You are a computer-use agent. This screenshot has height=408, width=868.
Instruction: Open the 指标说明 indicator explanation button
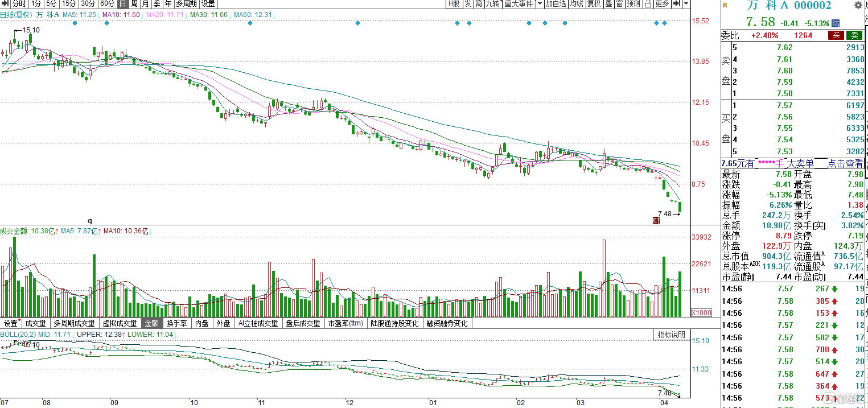coord(671,335)
